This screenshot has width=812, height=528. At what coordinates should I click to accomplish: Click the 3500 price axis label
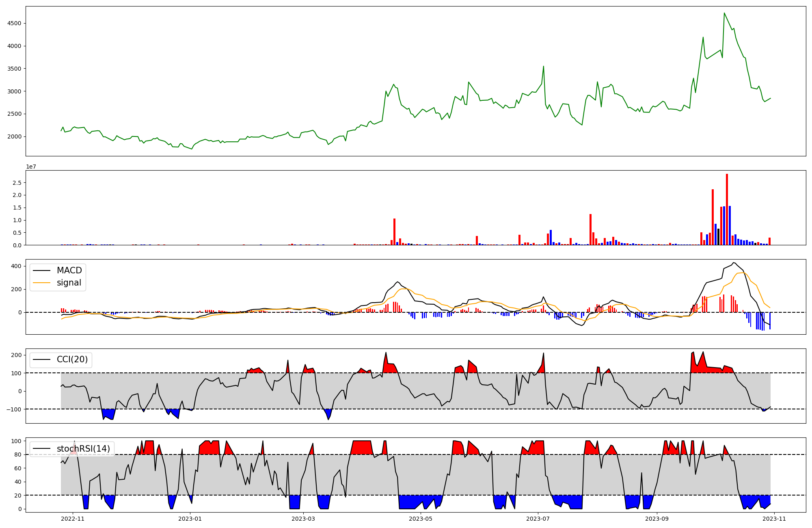click(14, 69)
